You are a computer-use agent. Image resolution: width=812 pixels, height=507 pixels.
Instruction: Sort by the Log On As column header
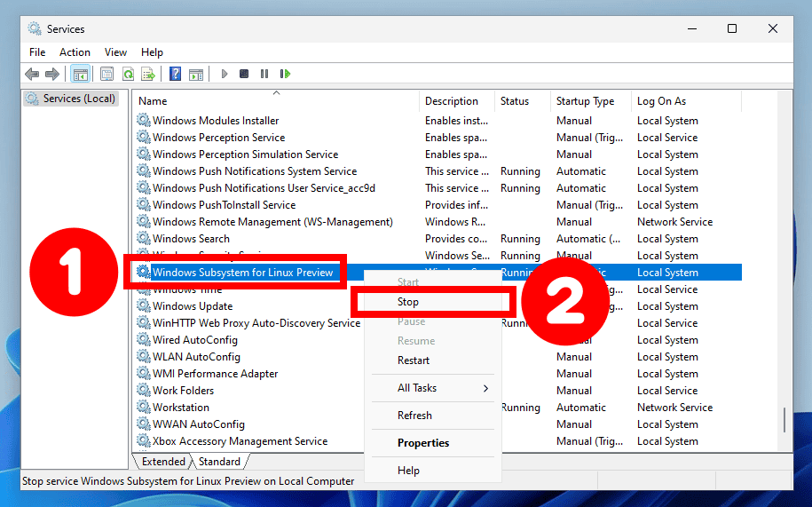coord(686,101)
